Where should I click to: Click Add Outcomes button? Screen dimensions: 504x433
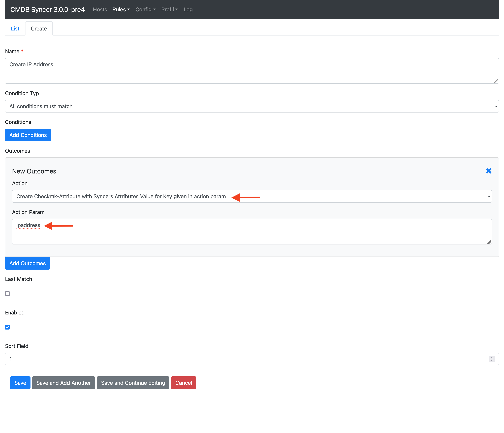point(27,263)
